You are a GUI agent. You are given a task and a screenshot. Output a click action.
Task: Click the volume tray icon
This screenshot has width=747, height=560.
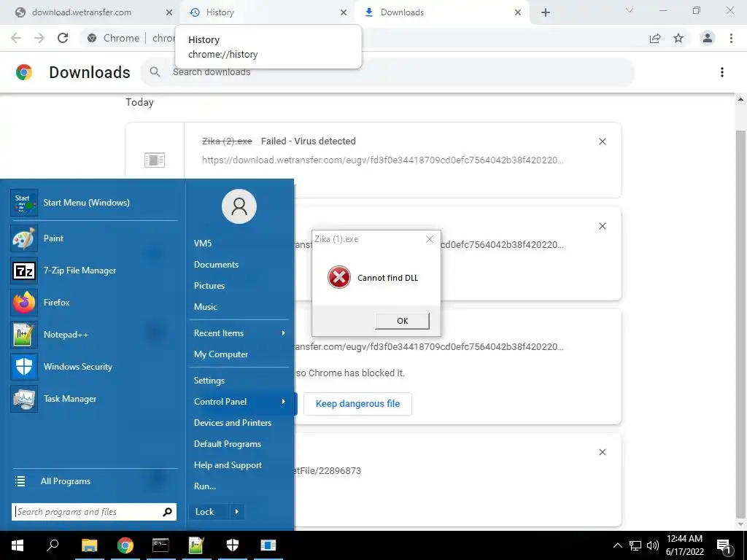(653, 545)
